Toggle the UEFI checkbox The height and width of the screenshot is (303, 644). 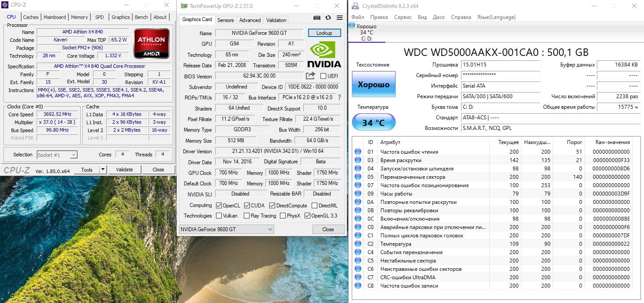pos(323,76)
